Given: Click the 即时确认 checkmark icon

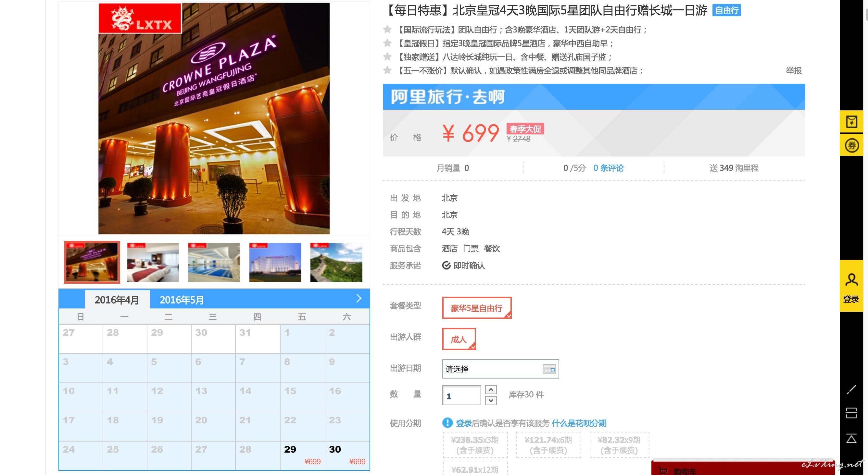Looking at the screenshot, I should pyautogui.click(x=446, y=266).
